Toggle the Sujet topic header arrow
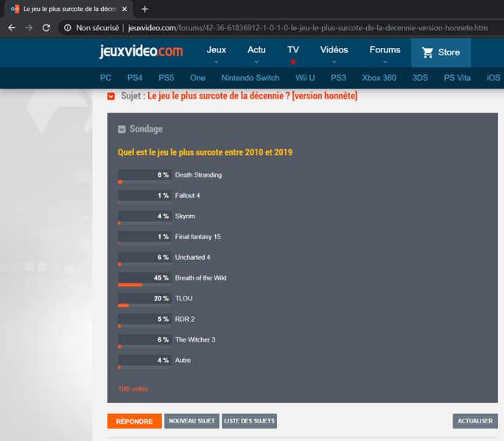The image size is (504, 441). (x=111, y=96)
